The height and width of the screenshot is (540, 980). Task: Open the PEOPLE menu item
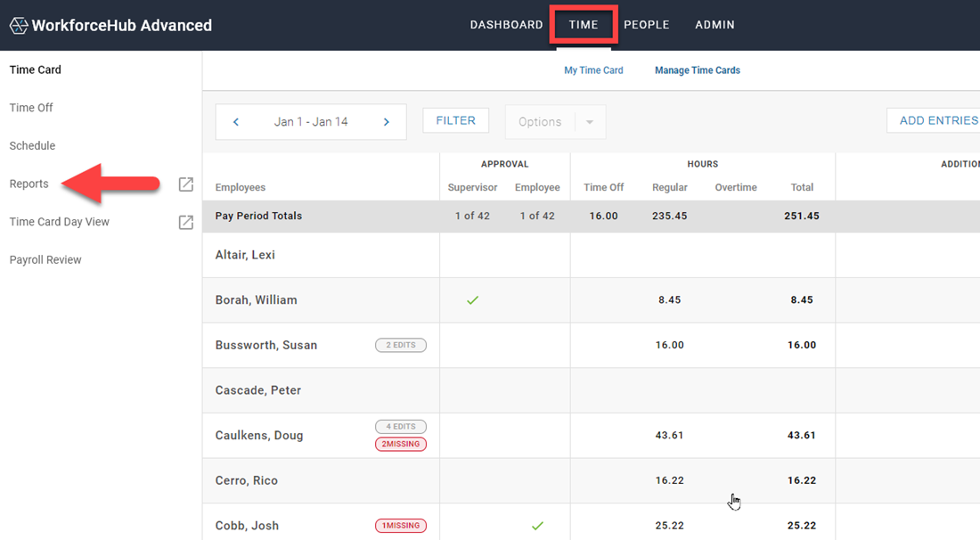[x=647, y=24]
